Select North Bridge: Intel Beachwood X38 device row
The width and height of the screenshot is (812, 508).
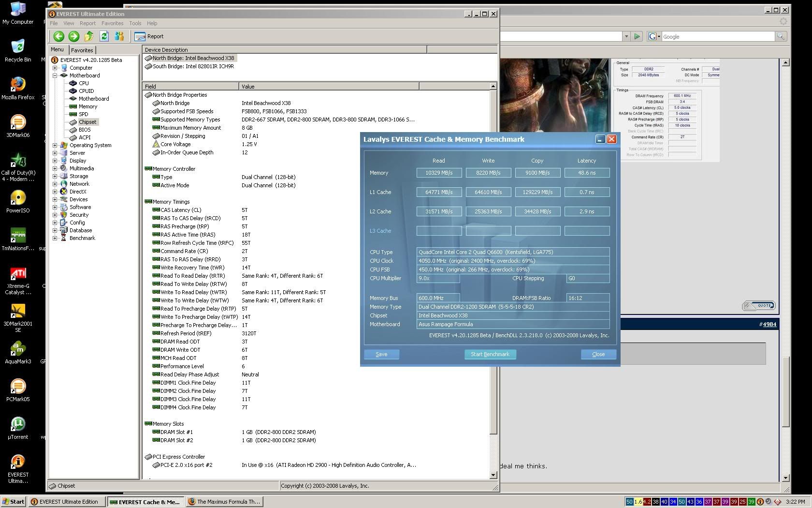189,58
